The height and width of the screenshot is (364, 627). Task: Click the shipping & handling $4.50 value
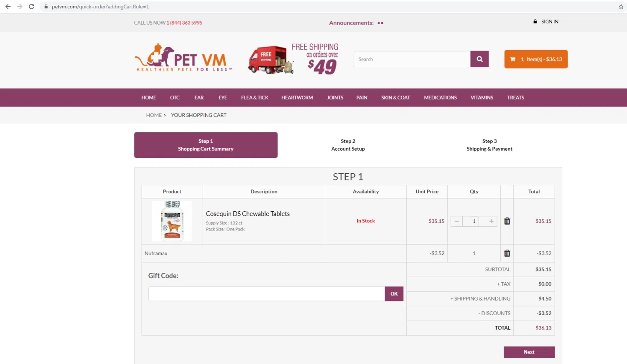tap(545, 299)
